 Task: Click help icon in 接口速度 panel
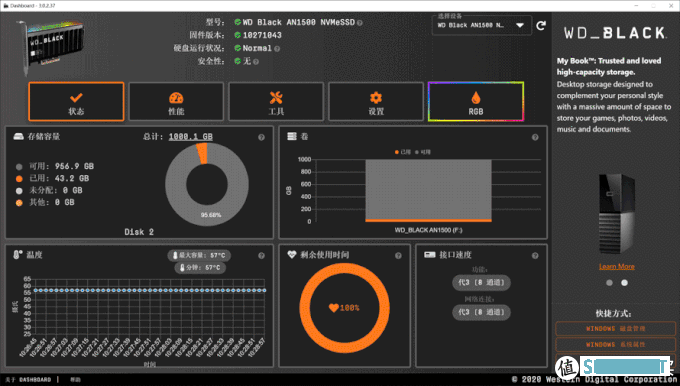535,255
